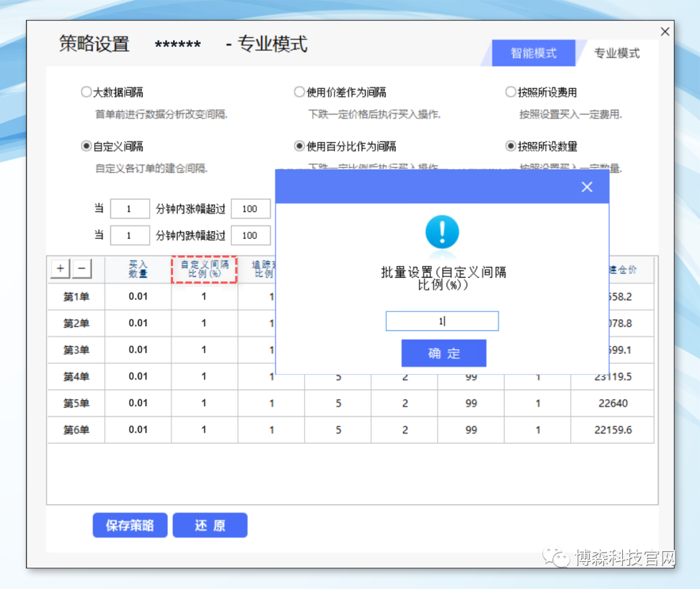The image size is (700, 589).
Task: Click the 22640 price cell in 第5单 row
Action: [x=612, y=403]
